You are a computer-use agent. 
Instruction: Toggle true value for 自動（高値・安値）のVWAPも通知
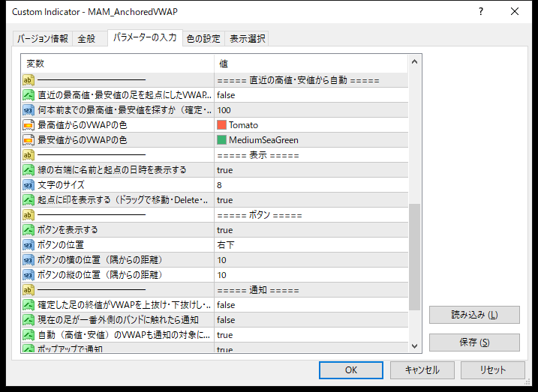[x=311, y=335]
